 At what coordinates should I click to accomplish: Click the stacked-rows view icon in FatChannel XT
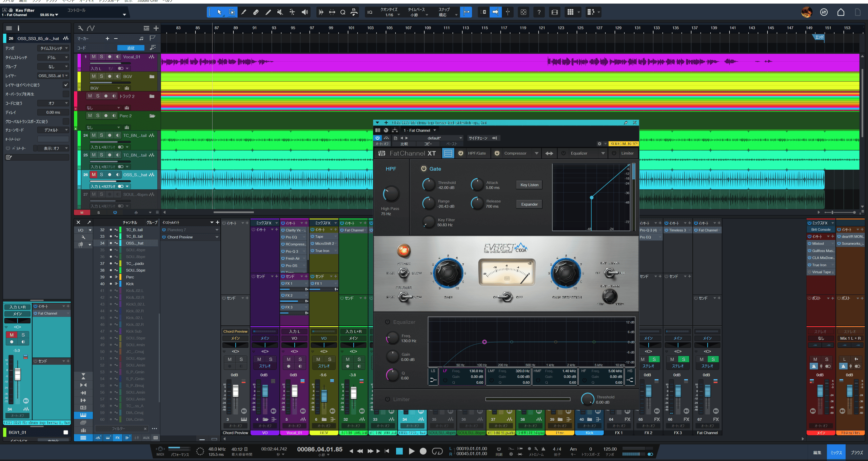point(448,153)
